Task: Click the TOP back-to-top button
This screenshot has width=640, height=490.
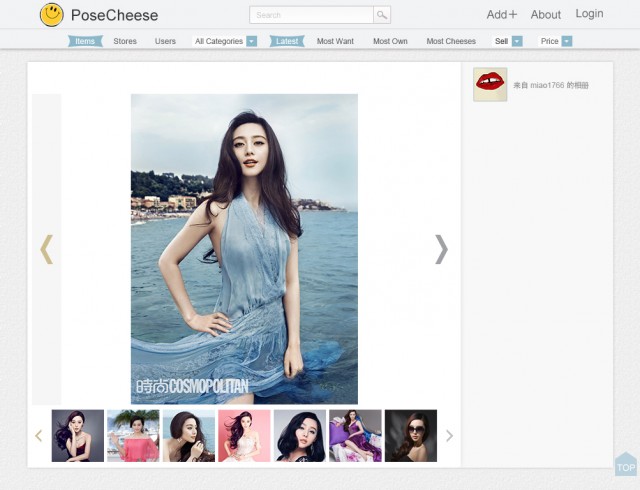Action: tap(626, 464)
